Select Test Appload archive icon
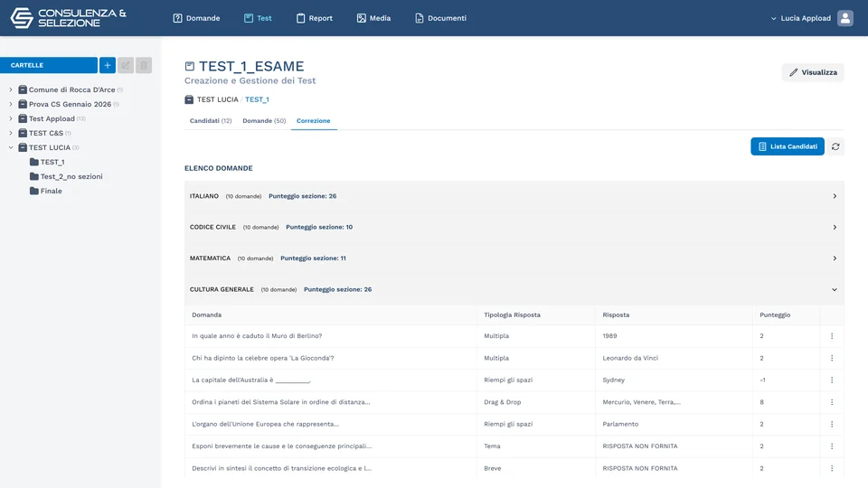The width and height of the screenshot is (868, 488). [x=23, y=118]
